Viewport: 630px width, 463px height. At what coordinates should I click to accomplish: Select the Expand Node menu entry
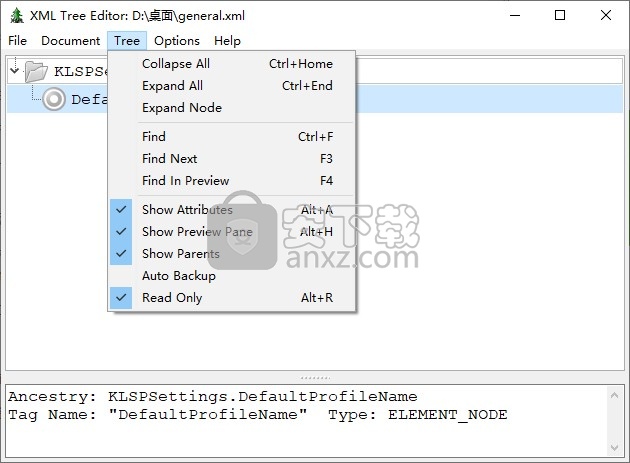(232, 108)
